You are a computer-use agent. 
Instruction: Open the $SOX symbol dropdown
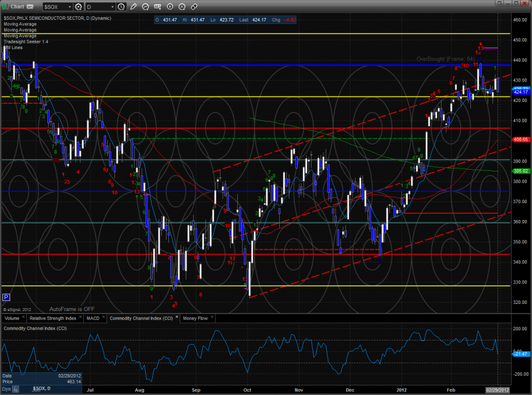57,7
